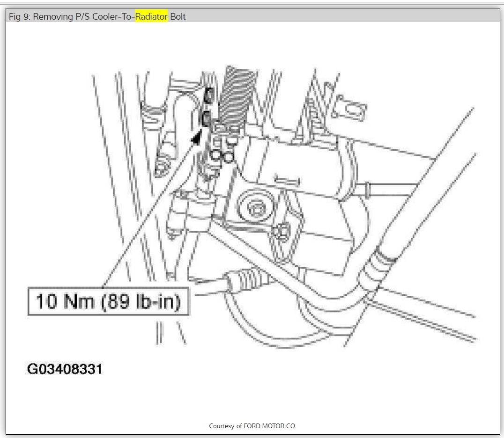
Task: Click the highlighted word 'Radiator' in the title
Action: click(151, 17)
